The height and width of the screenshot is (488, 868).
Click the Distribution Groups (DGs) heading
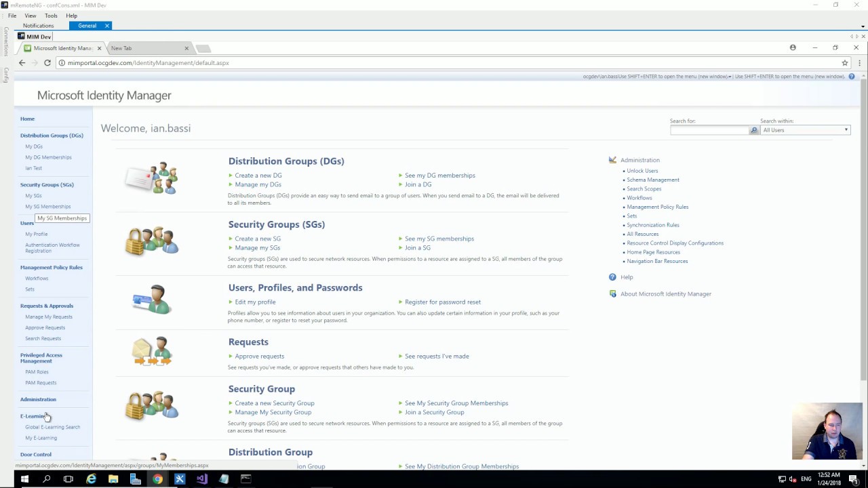[x=286, y=161]
